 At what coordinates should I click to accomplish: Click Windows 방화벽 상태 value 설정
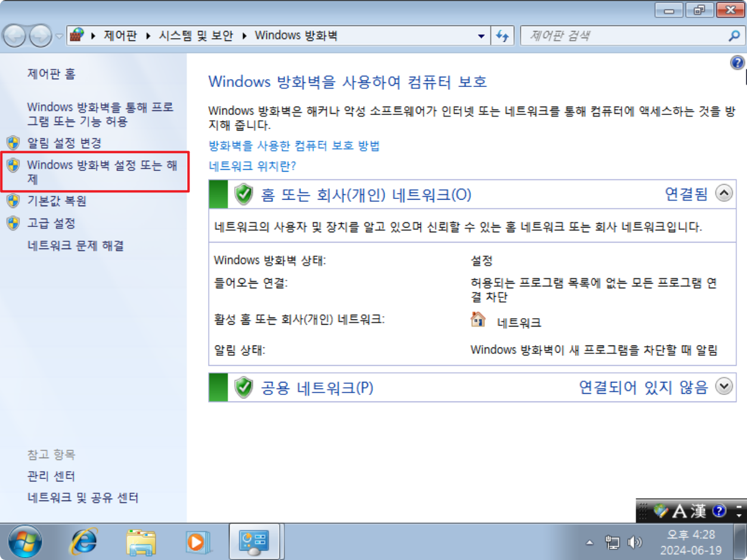(482, 261)
